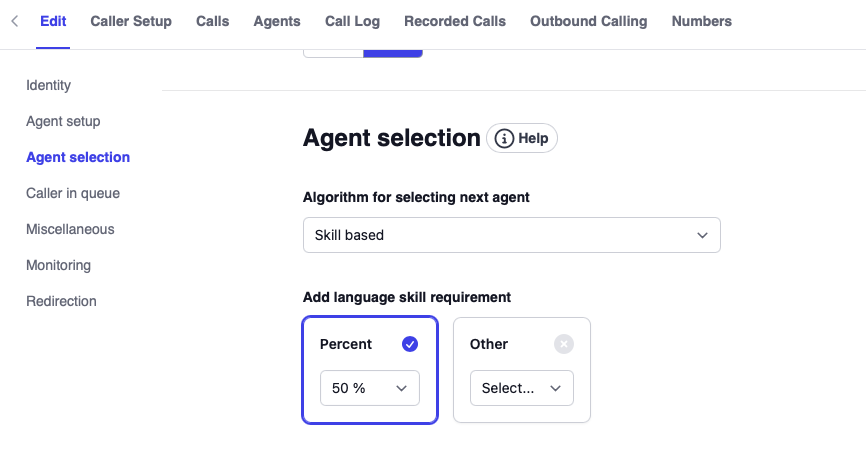This screenshot has height=460, width=866.
Task: View the Recorded Calls tab
Action: point(455,21)
